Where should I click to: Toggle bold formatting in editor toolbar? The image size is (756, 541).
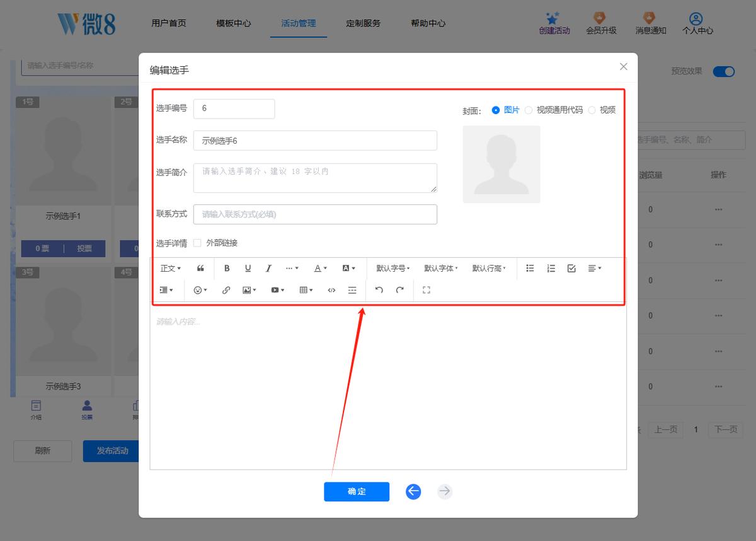click(227, 268)
